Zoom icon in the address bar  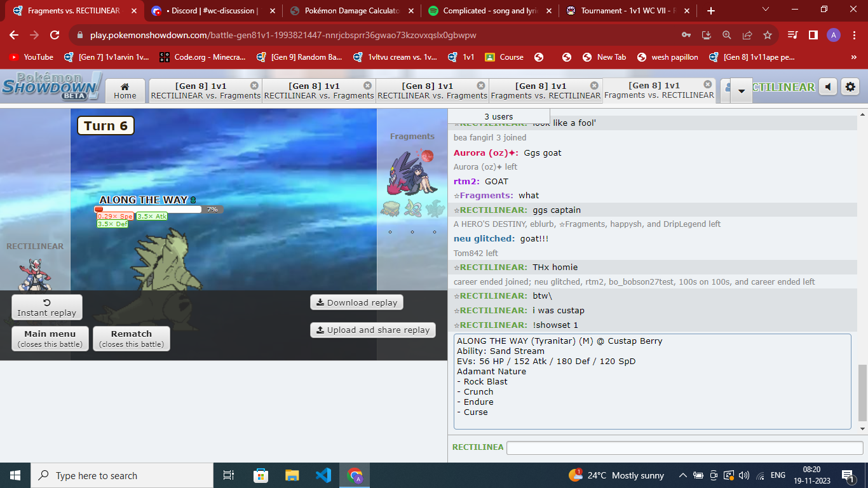point(727,35)
